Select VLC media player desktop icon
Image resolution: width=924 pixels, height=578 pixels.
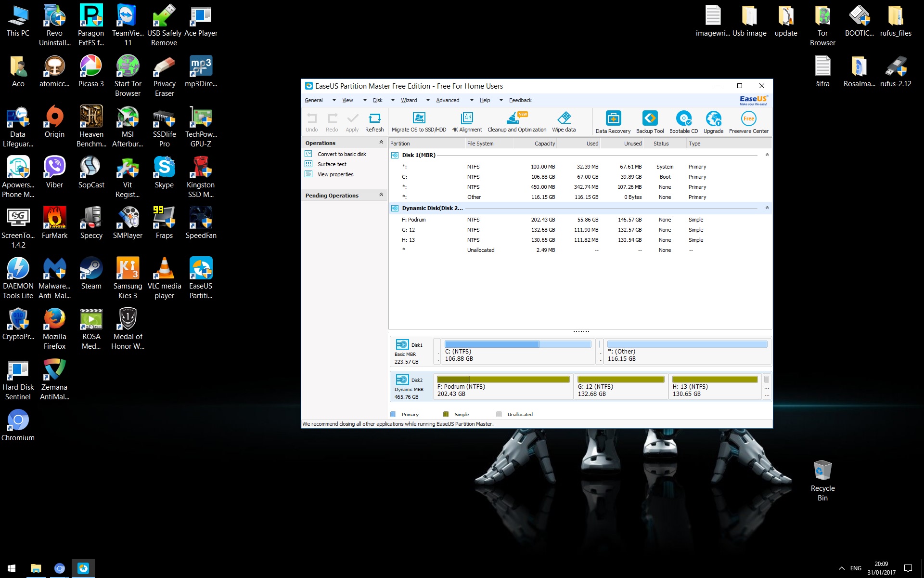point(164,278)
